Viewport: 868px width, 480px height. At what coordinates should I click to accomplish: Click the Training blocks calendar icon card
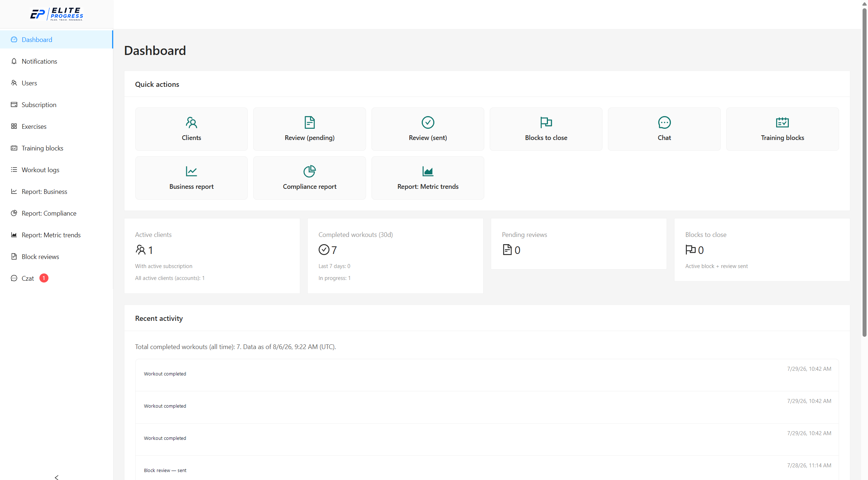coord(782,129)
